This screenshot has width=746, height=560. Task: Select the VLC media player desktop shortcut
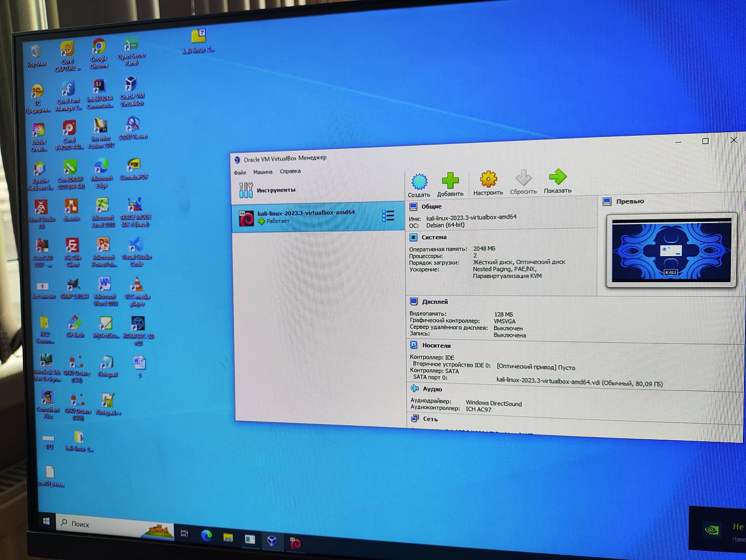[137, 292]
